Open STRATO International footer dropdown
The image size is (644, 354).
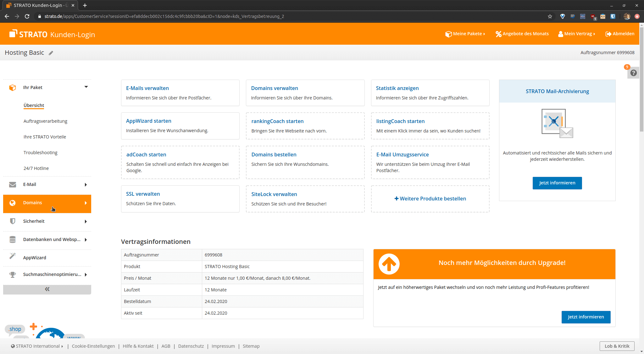tap(37, 346)
